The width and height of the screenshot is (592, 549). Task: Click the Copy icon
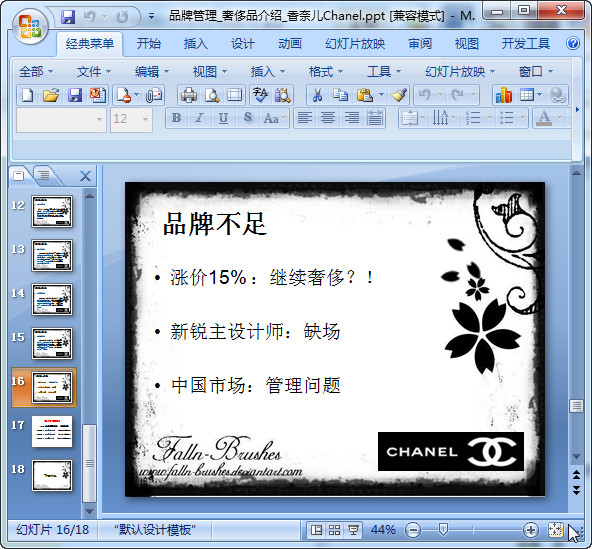(341, 95)
